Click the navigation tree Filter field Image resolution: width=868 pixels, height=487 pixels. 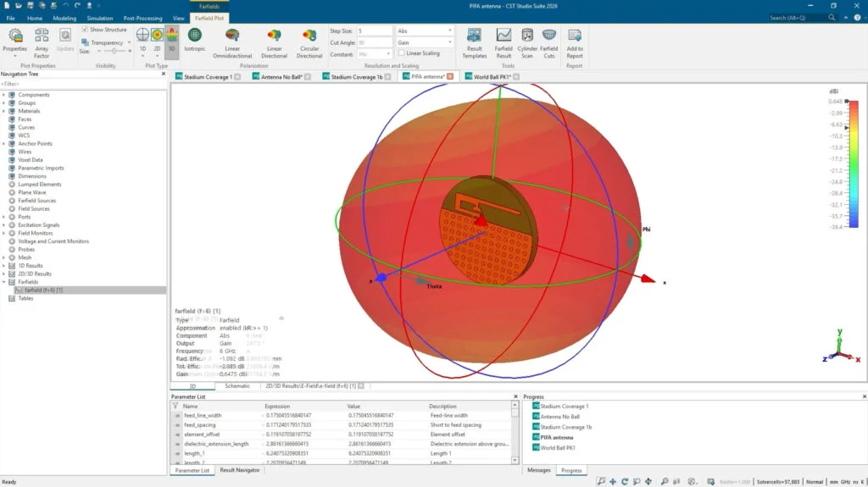tap(83, 84)
